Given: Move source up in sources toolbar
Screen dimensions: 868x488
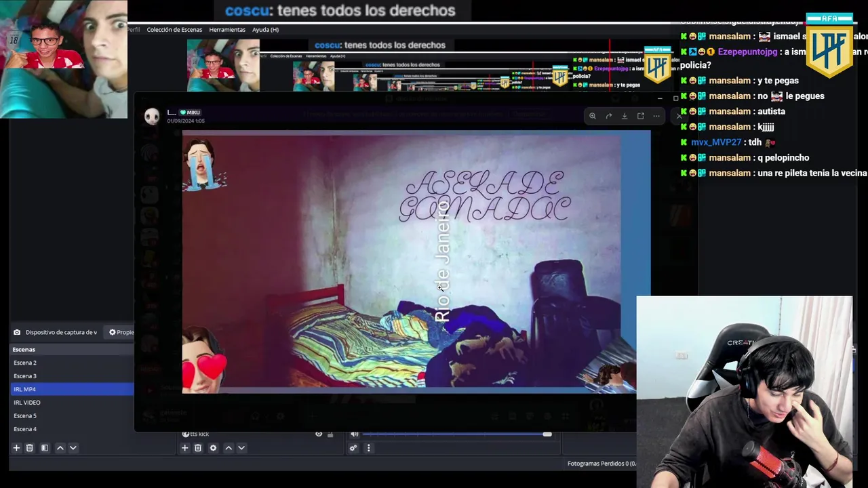Looking at the screenshot, I should click(229, 448).
